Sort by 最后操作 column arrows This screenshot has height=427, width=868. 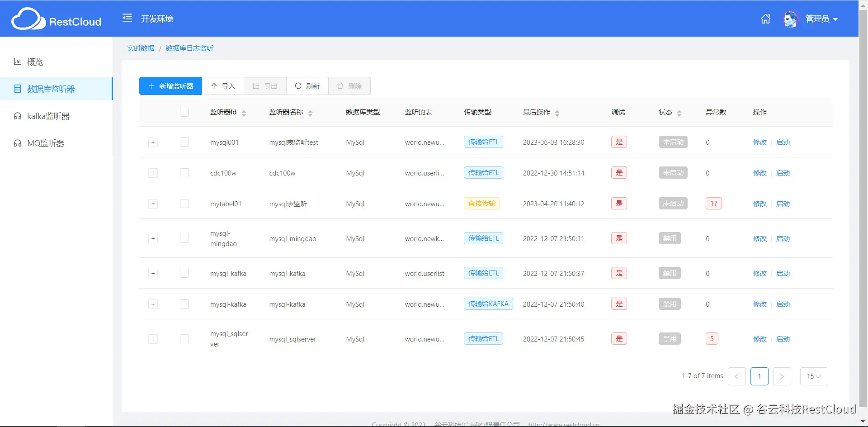(x=557, y=113)
